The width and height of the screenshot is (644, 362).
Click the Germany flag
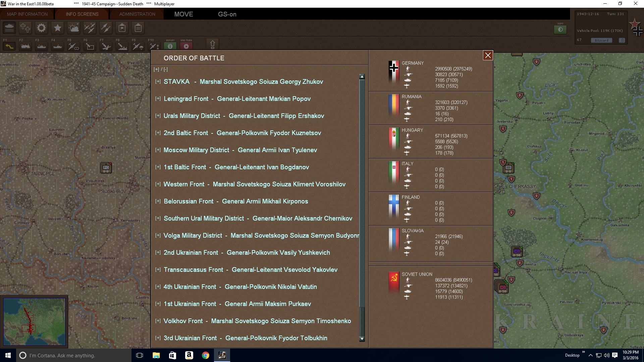point(394,72)
